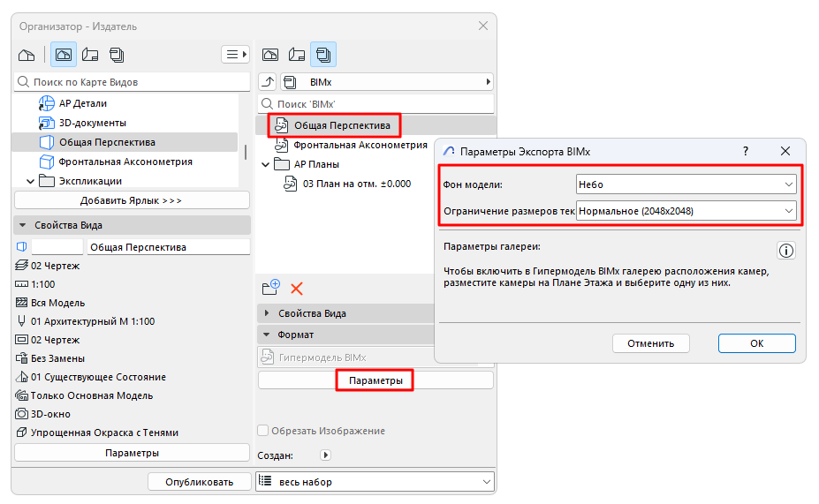Click OK in BIMx export dialog
Viewport: 819px width, 504px height.
pyautogui.click(x=757, y=343)
